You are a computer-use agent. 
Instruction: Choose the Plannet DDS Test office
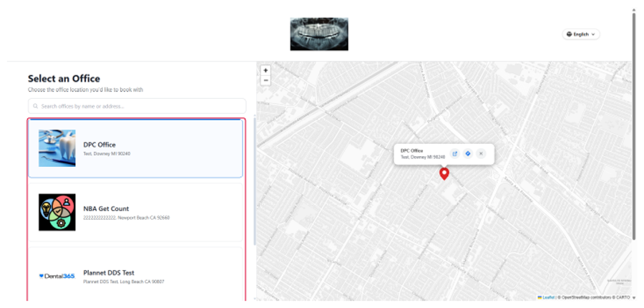click(x=135, y=274)
